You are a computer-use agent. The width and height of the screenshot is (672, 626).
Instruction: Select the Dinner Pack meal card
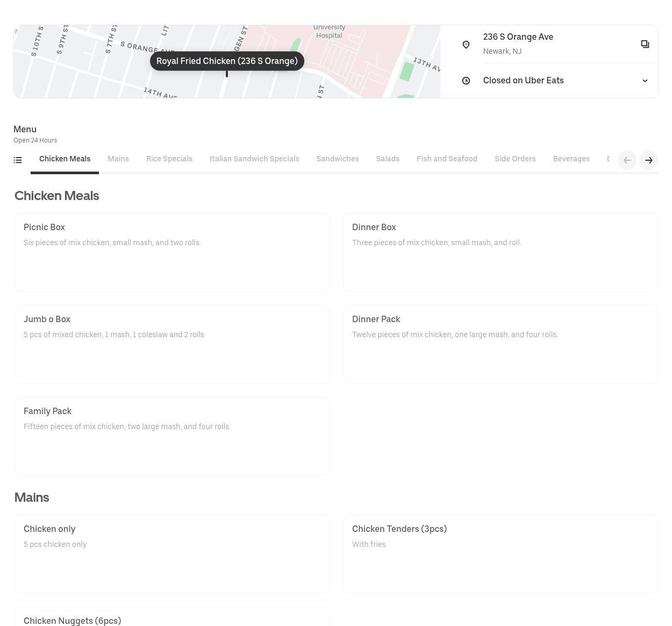(500, 344)
